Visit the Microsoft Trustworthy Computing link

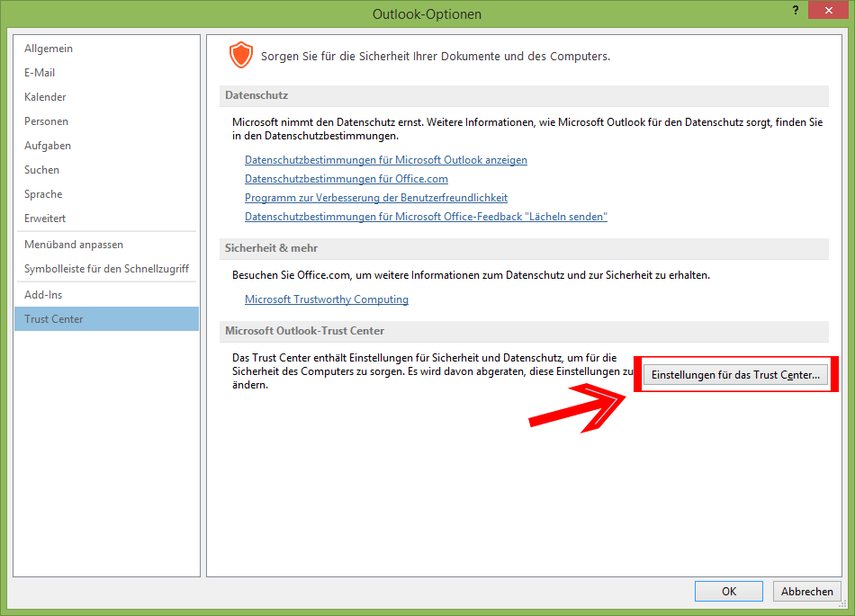coord(327,299)
